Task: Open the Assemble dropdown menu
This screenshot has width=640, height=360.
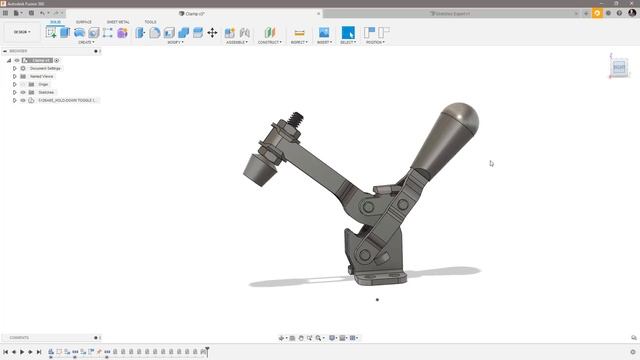Action: pyautogui.click(x=237, y=42)
